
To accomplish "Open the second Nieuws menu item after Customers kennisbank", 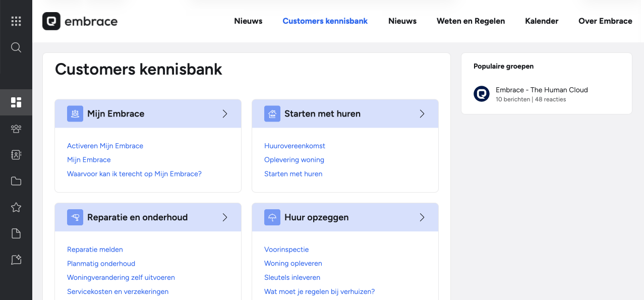I will coord(402,21).
